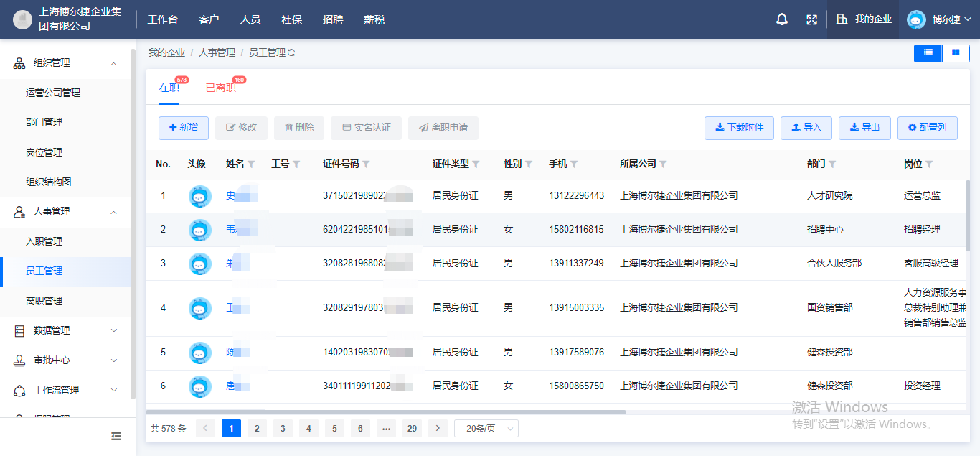
Task: Click the 新增 button
Action: pos(184,128)
